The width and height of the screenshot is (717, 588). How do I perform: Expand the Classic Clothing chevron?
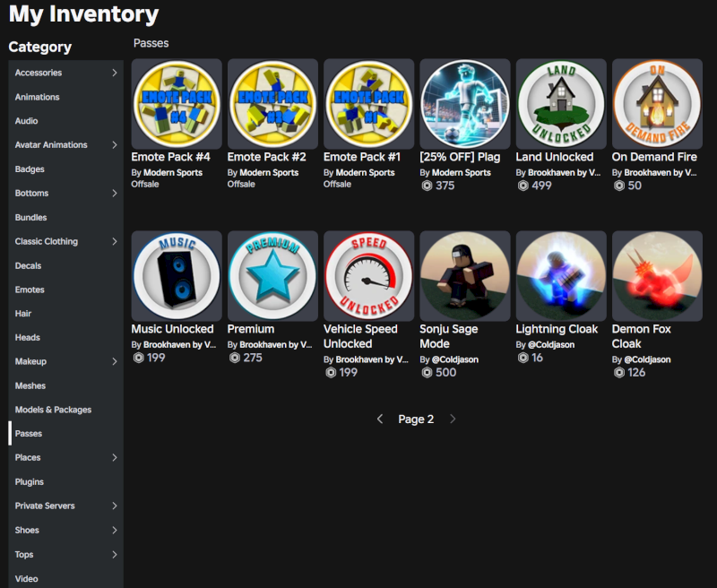[x=115, y=241]
